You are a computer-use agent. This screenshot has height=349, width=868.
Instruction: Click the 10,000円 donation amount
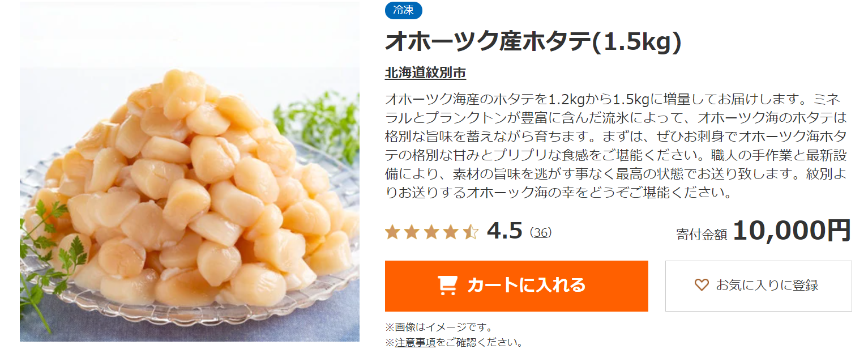pyautogui.click(x=792, y=231)
